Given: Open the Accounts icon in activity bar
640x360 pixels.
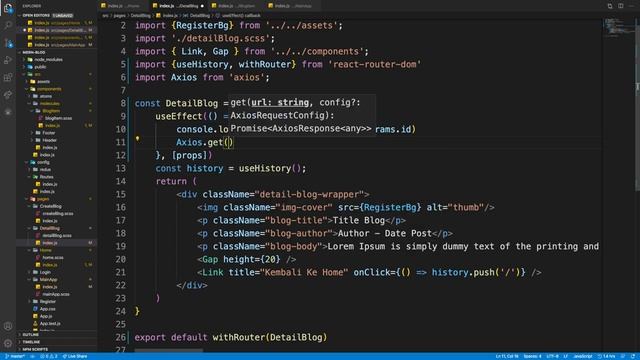Looking at the screenshot, I should (x=8, y=326).
